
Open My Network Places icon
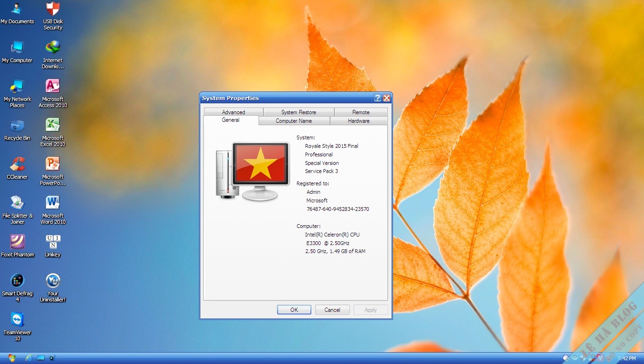(18, 94)
